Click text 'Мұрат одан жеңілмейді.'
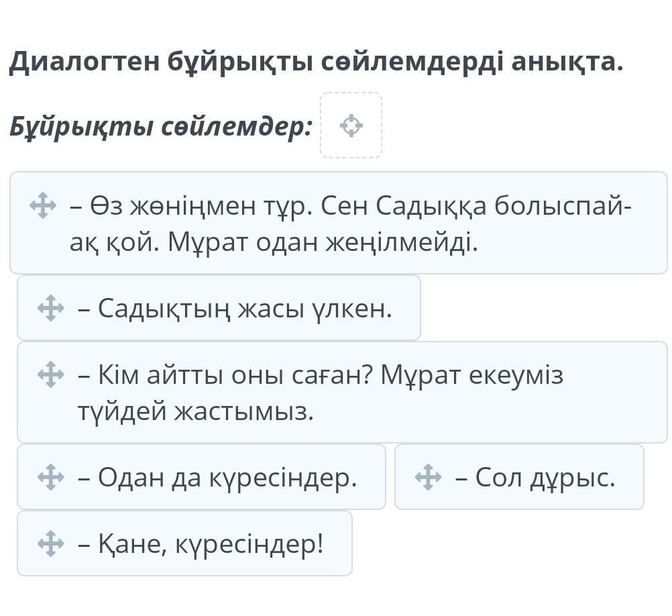This screenshot has width=672, height=616. [x=323, y=243]
